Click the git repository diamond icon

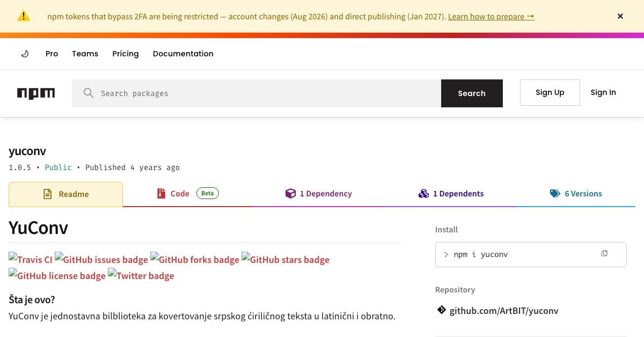coord(442,310)
